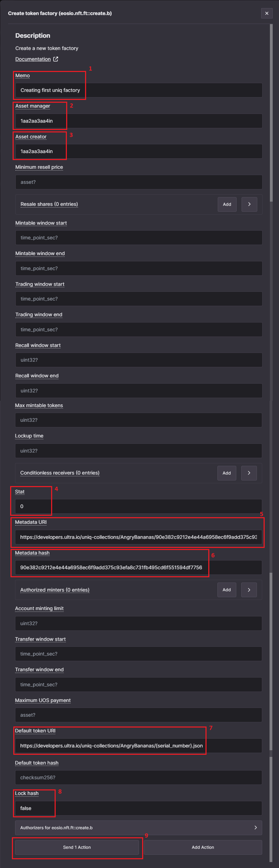Add an entry to Resale shares
Image resolution: width=279 pixels, height=868 pixels.
click(227, 204)
